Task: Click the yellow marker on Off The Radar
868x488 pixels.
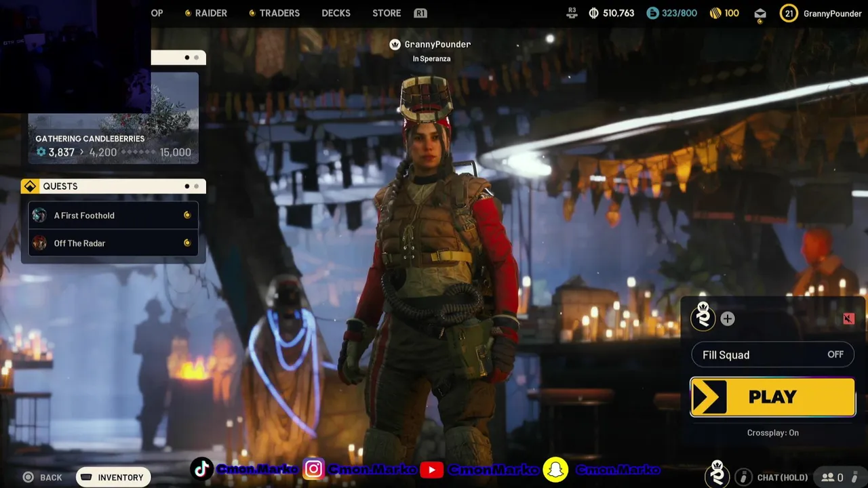Action: click(x=187, y=243)
